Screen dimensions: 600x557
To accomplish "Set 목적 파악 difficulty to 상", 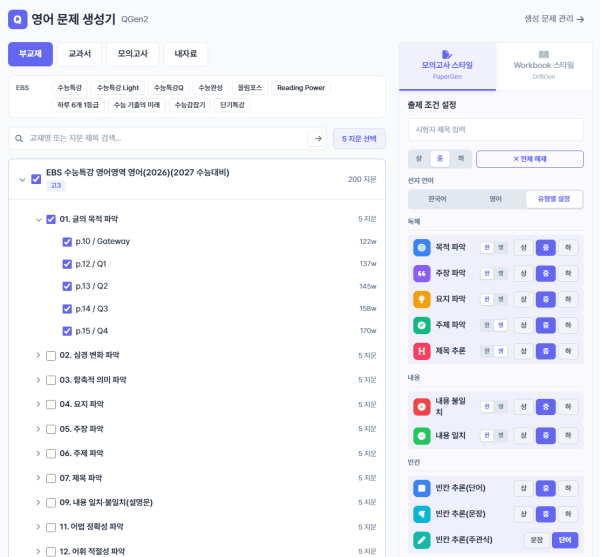I will point(523,248).
